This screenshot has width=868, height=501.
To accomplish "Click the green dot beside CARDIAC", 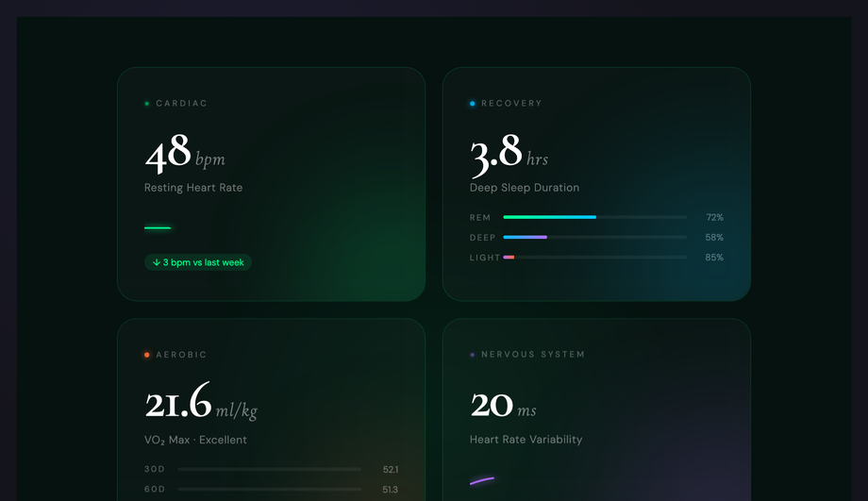I will 146,104.
